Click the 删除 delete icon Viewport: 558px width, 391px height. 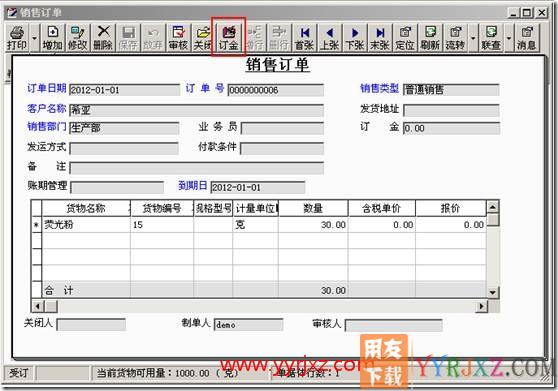(x=103, y=38)
